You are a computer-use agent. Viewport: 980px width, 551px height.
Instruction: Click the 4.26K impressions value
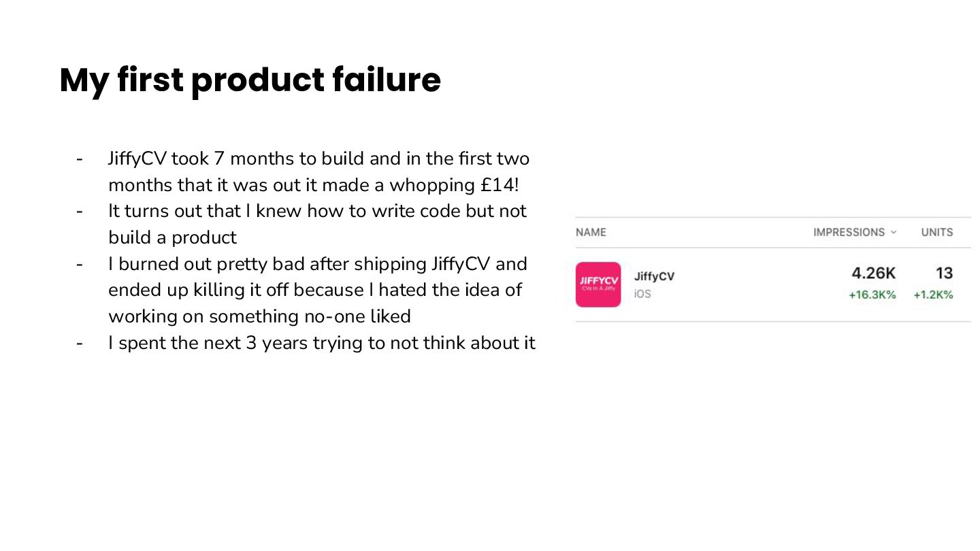(x=874, y=273)
